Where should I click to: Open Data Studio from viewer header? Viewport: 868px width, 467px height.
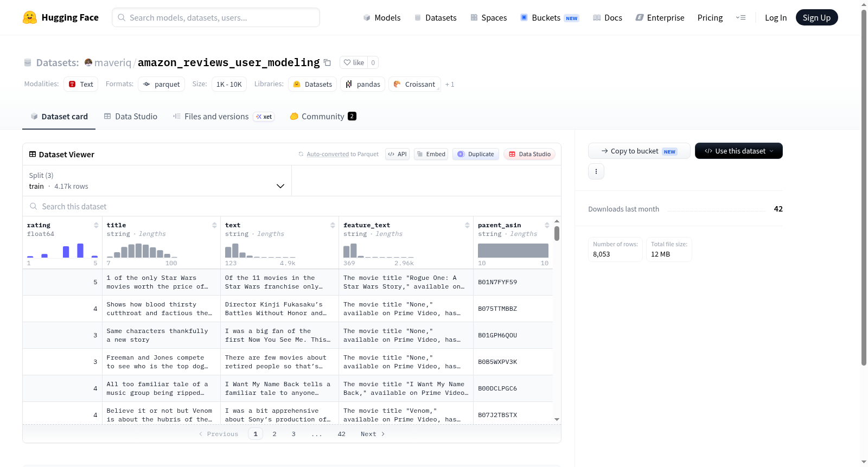point(529,154)
